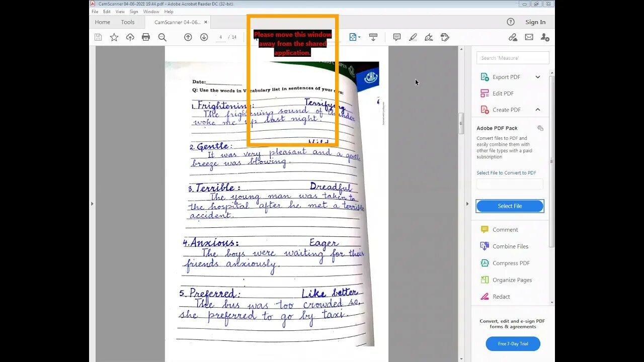Expand the left navigation pane arrow

92,204
